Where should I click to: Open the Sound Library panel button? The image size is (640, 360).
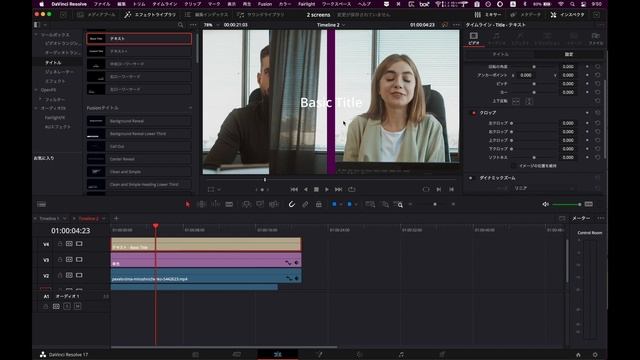(260, 15)
